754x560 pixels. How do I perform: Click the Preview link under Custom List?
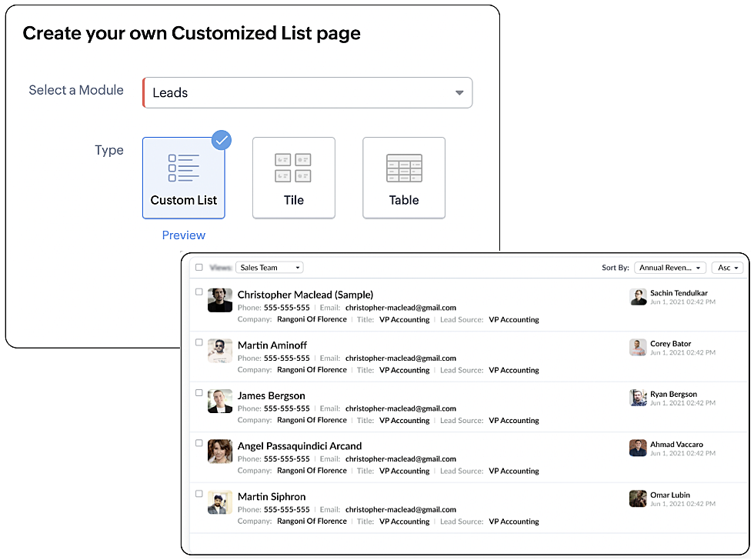click(x=184, y=235)
